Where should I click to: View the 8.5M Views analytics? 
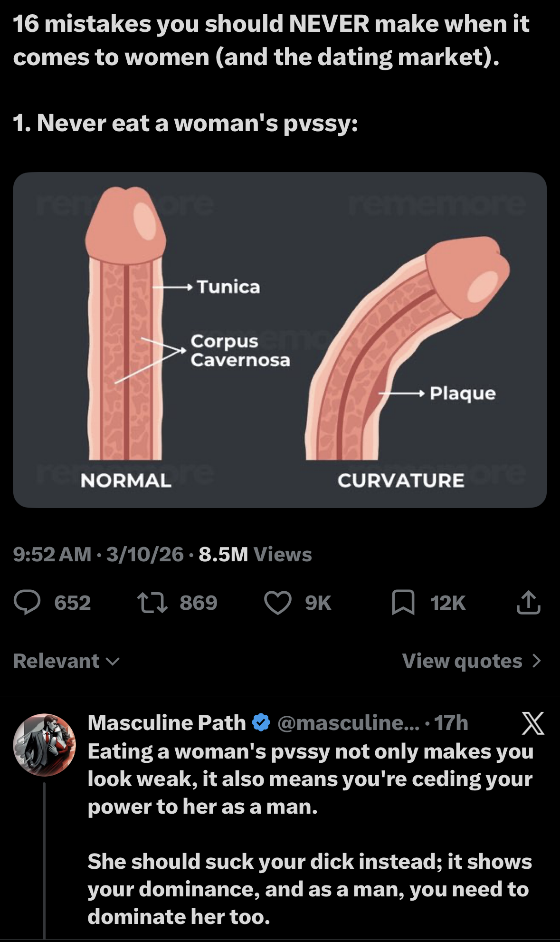tap(255, 554)
